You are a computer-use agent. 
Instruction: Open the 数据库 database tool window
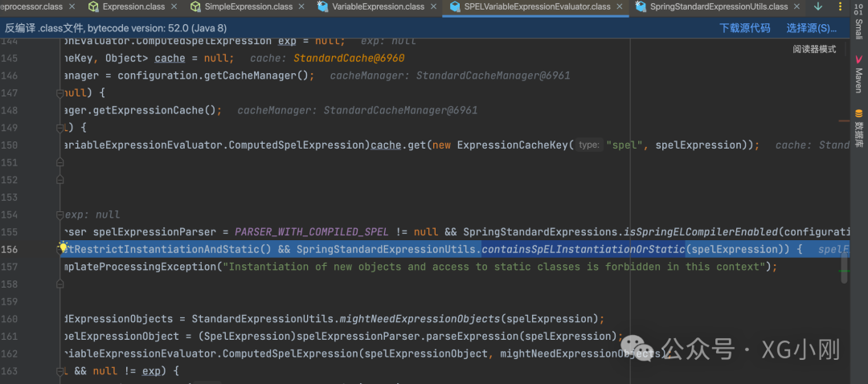(x=858, y=129)
